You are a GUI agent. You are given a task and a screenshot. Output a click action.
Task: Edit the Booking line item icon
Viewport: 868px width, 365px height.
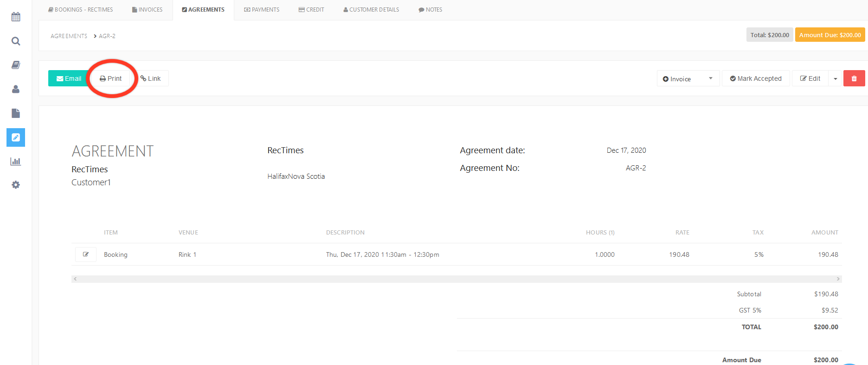pyautogui.click(x=86, y=254)
